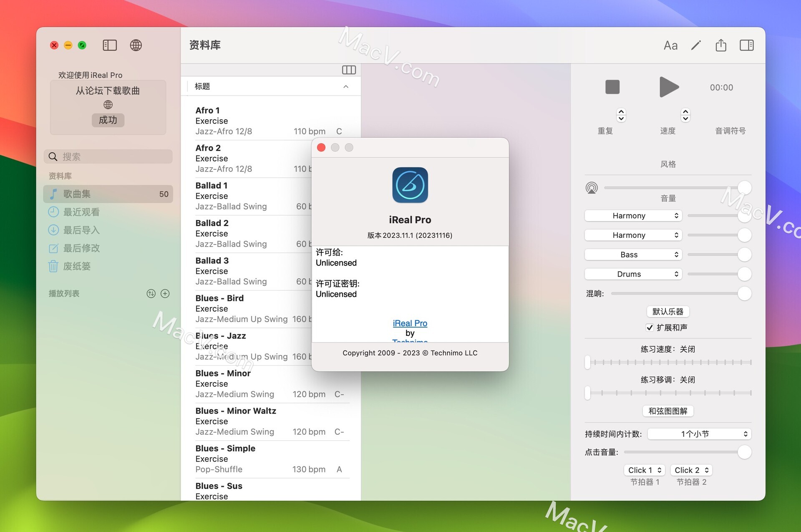The image size is (801, 532).
Task: Toggle the right inspector panel icon
Action: coord(747,45)
